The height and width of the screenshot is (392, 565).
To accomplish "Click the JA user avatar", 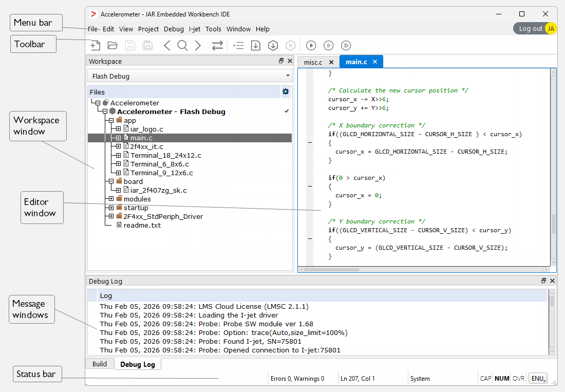I will coord(551,28).
